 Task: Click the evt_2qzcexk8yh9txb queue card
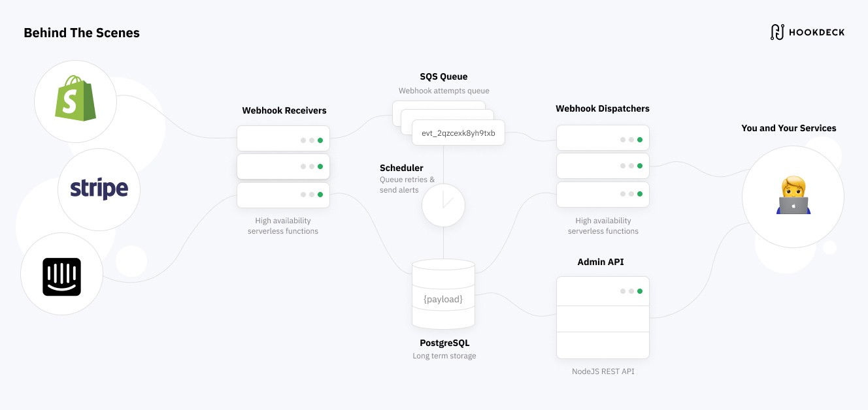[x=458, y=133]
